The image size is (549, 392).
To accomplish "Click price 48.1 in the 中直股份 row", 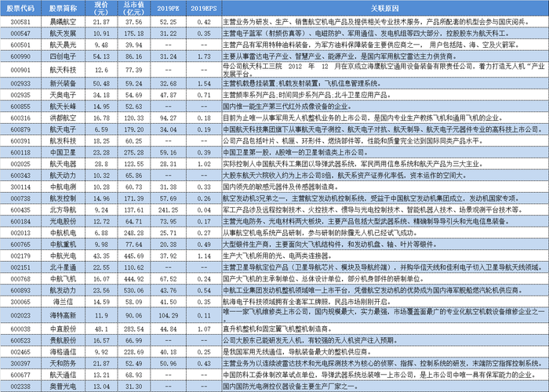I will pyautogui.click(x=101, y=329).
